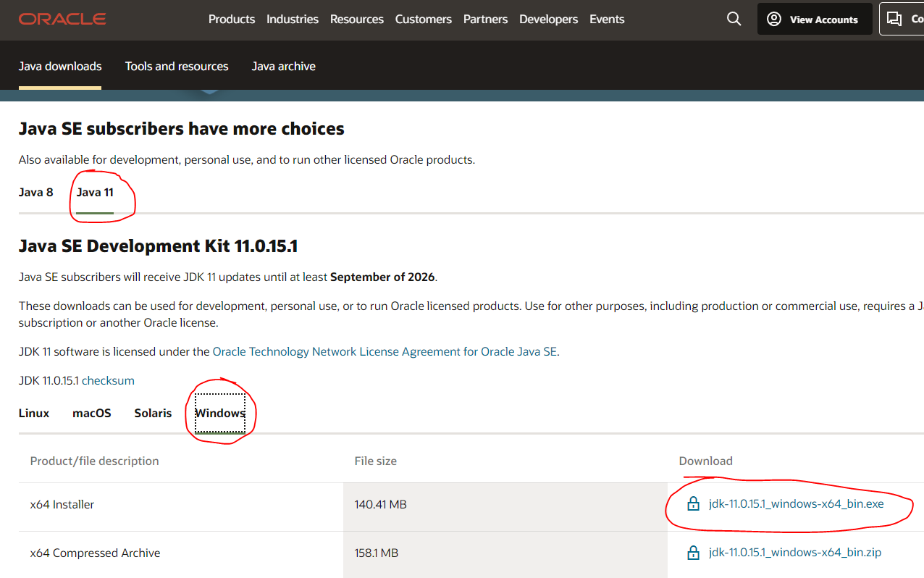Click the 158.1 MB file size cell
The image size is (924, 578).
[505, 553]
